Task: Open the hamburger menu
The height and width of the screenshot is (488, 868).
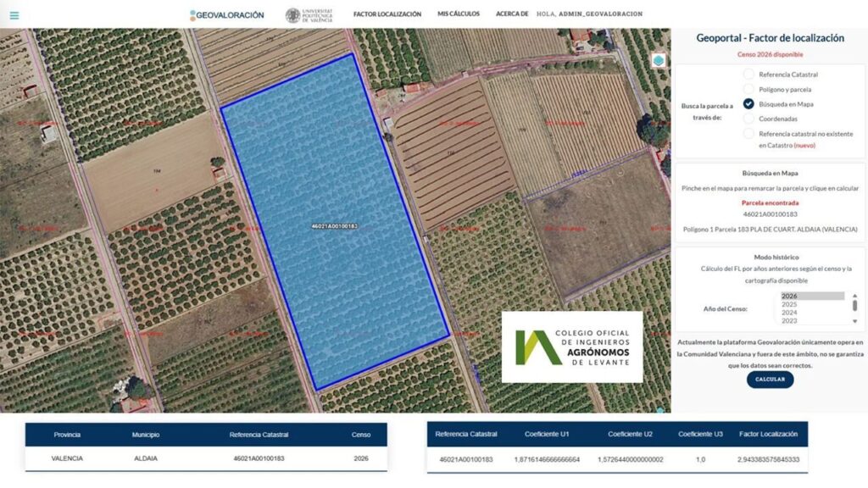Action: coord(14,15)
